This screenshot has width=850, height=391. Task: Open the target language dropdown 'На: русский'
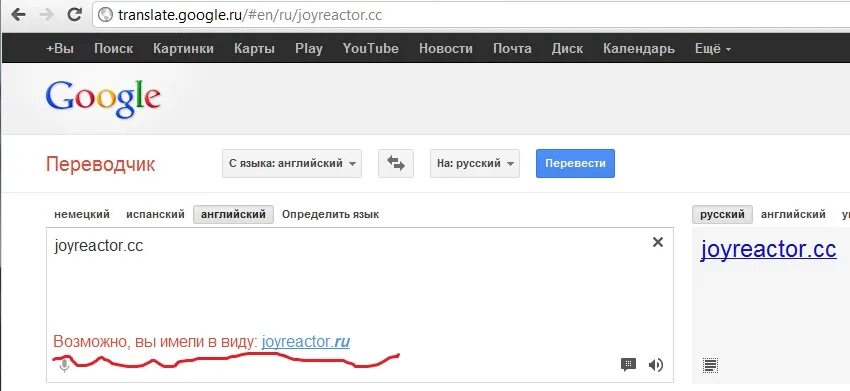pyautogui.click(x=475, y=163)
